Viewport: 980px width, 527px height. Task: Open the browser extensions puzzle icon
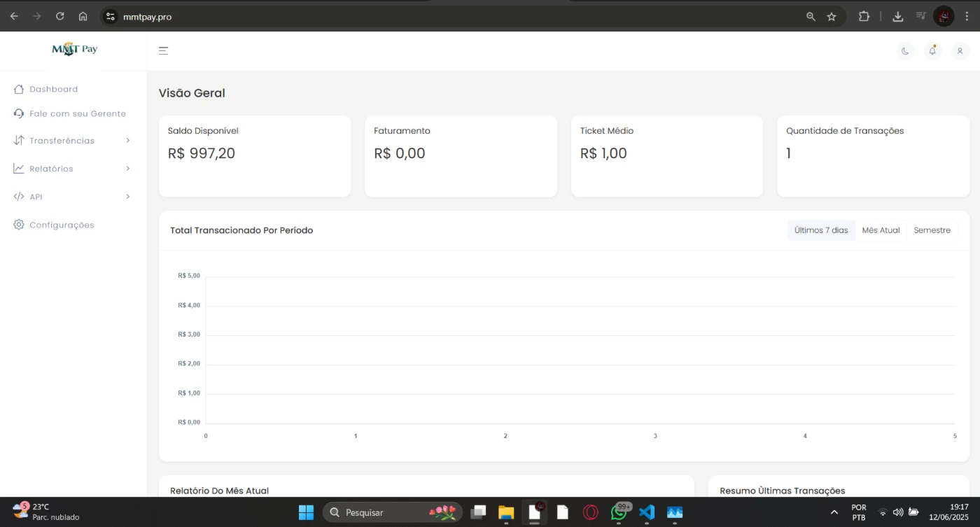864,16
